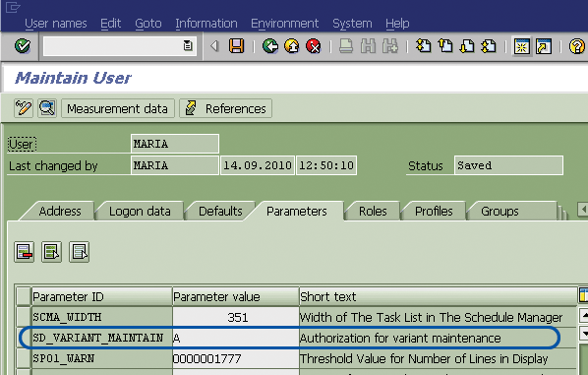The image size is (588, 375).
Task: Go to first page icon
Action: 424,46
